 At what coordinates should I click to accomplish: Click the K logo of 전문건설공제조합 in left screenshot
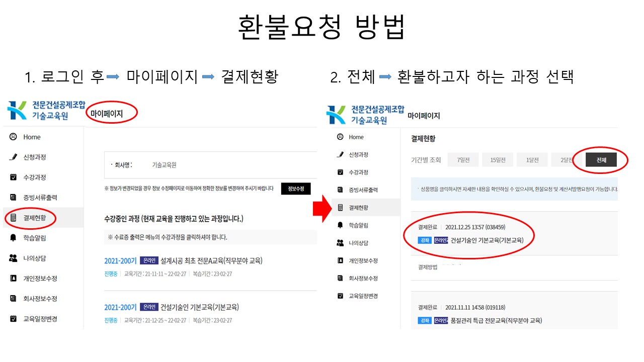coord(17,111)
